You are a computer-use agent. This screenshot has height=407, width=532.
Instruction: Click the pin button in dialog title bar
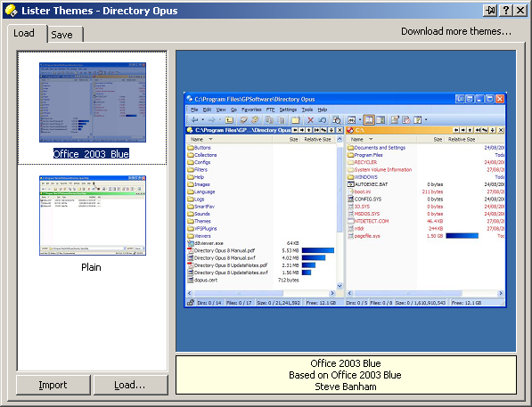[x=490, y=11]
